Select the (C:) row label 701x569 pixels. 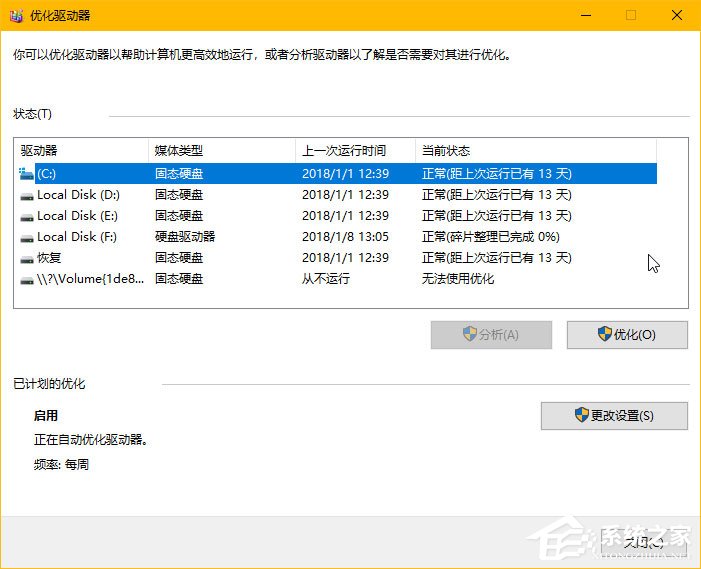(46, 174)
